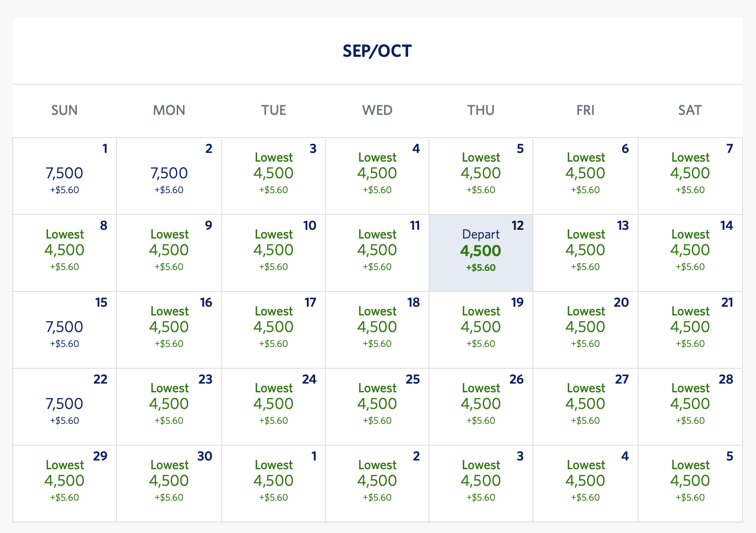
Task: Select Saturday September 7 fare cell
Action: (690, 176)
